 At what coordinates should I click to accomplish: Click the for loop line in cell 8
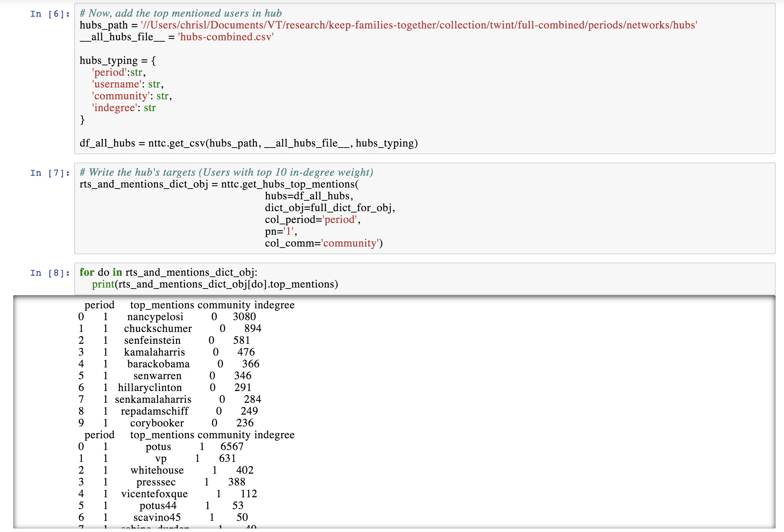[x=168, y=272]
